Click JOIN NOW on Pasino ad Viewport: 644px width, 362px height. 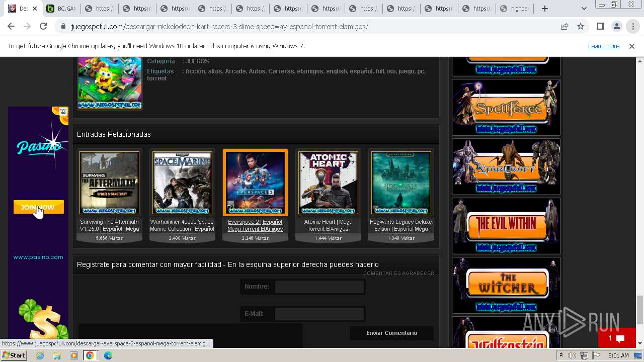tap(39, 207)
